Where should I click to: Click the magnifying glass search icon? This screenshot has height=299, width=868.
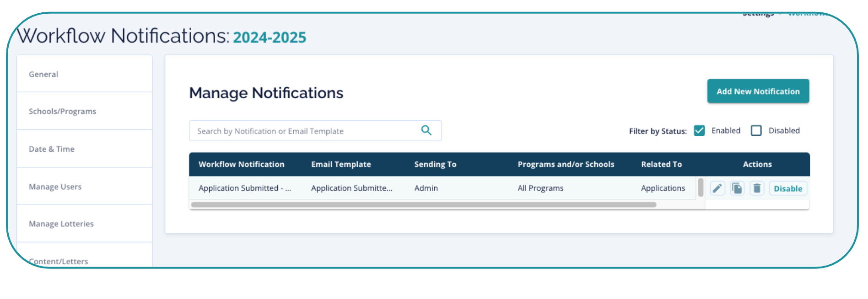coord(426,131)
